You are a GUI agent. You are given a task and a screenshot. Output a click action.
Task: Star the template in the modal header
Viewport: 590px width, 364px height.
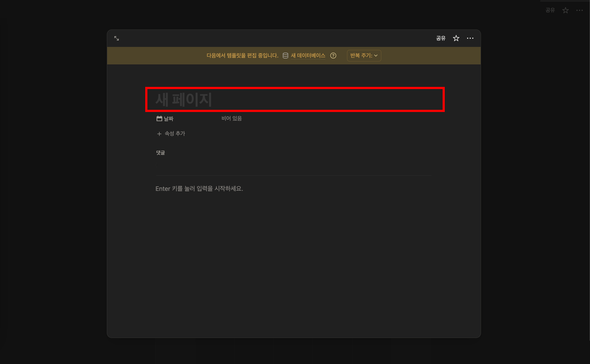456,38
